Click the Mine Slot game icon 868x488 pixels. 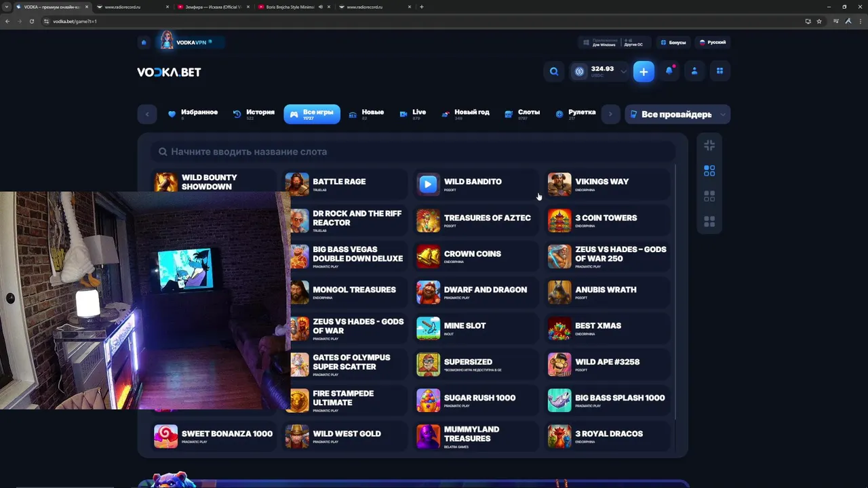(428, 328)
